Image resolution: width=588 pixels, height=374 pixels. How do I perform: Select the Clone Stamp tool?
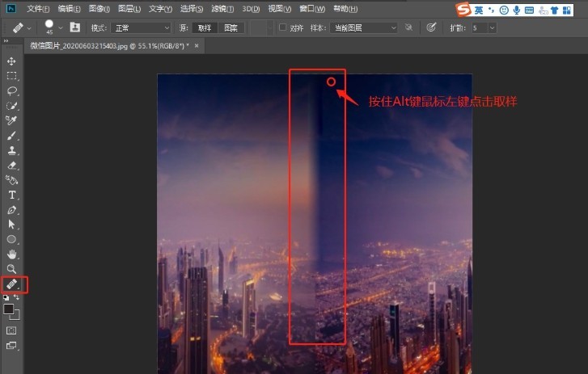[11, 150]
